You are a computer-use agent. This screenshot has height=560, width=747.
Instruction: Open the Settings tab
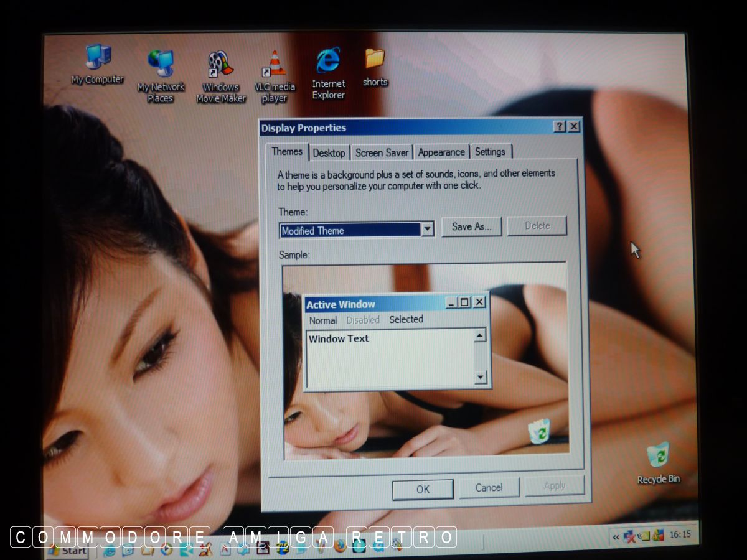tap(490, 152)
